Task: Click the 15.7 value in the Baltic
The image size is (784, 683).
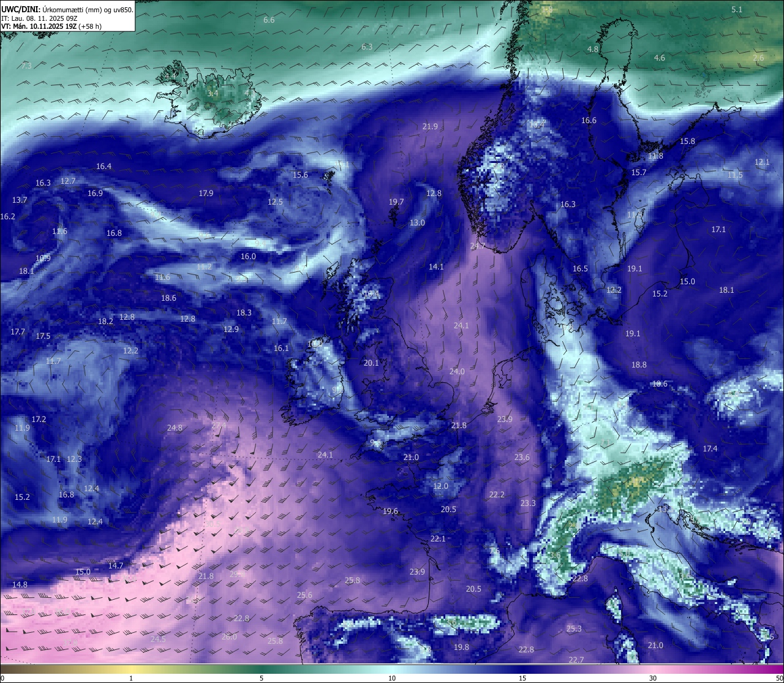Action: point(639,173)
